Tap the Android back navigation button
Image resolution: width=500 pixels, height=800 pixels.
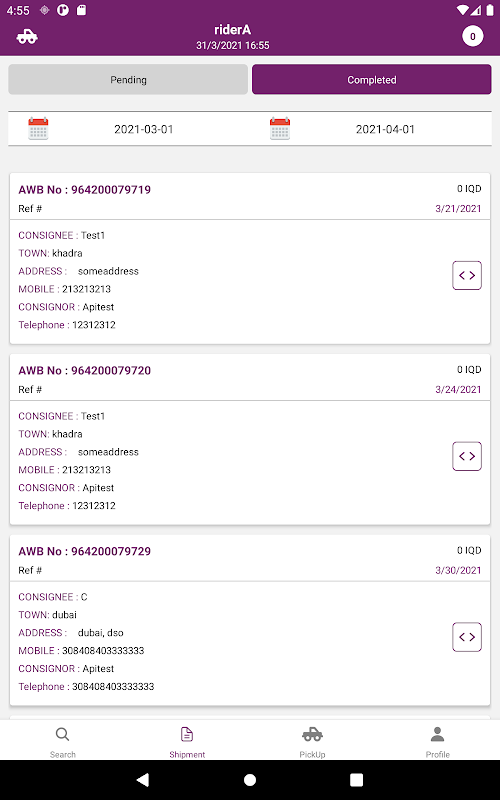click(143, 780)
